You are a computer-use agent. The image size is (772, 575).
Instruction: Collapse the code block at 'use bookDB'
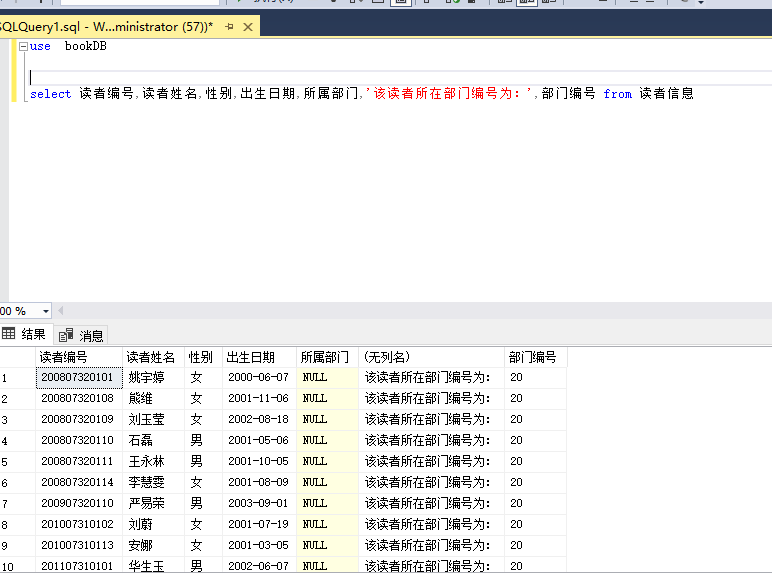point(23,46)
